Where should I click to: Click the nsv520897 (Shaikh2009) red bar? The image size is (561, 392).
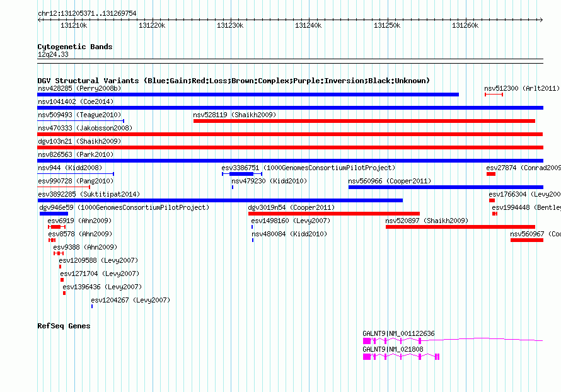(x=461, y=227)
